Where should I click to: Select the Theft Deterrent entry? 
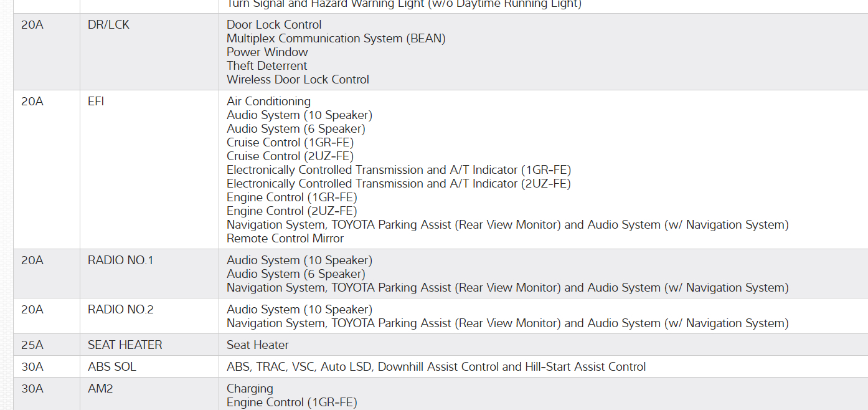pyautogui.click(x=267, y=66)
